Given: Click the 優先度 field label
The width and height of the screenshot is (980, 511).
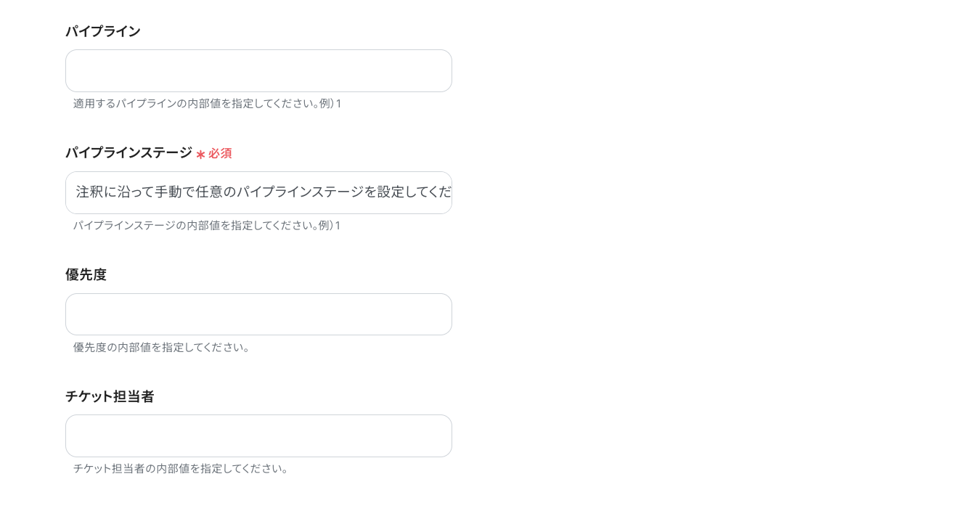Looking at the screenshot, I should click(86, 275).
